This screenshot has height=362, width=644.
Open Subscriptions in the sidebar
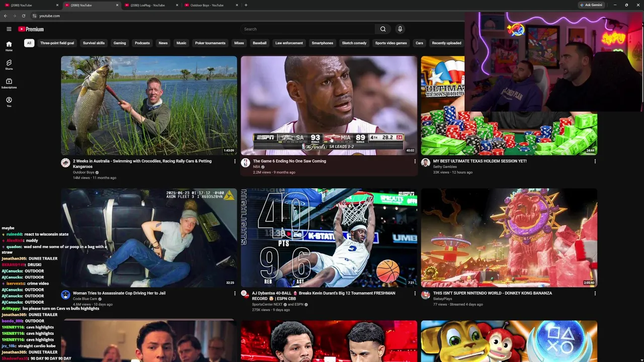9,83
